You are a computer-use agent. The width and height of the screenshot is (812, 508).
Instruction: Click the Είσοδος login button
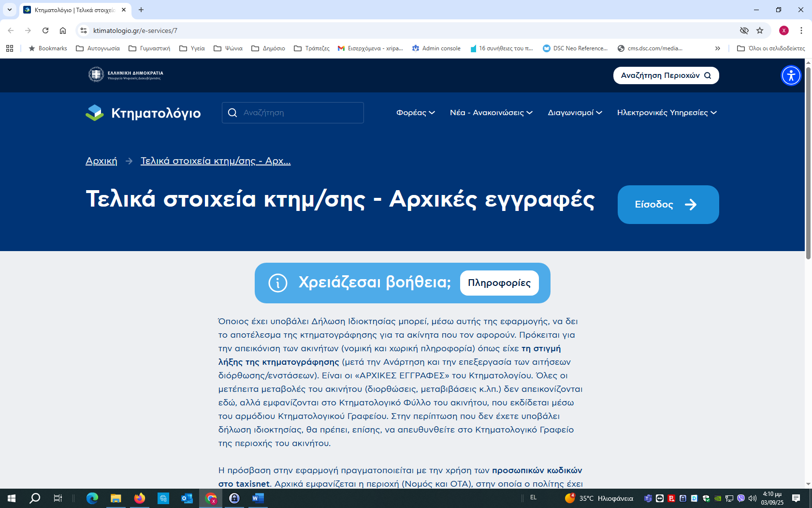point(668,205)
